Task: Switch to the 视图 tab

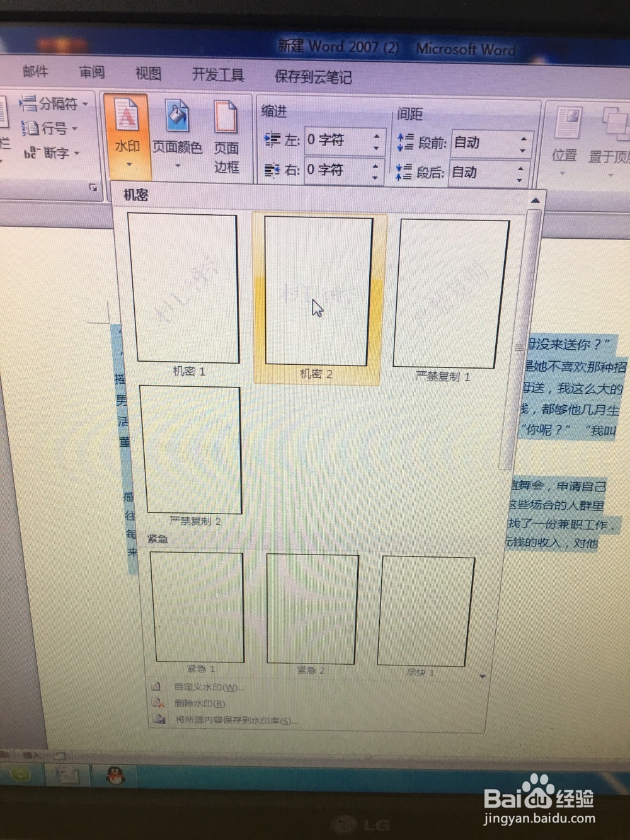Action: 148,74
